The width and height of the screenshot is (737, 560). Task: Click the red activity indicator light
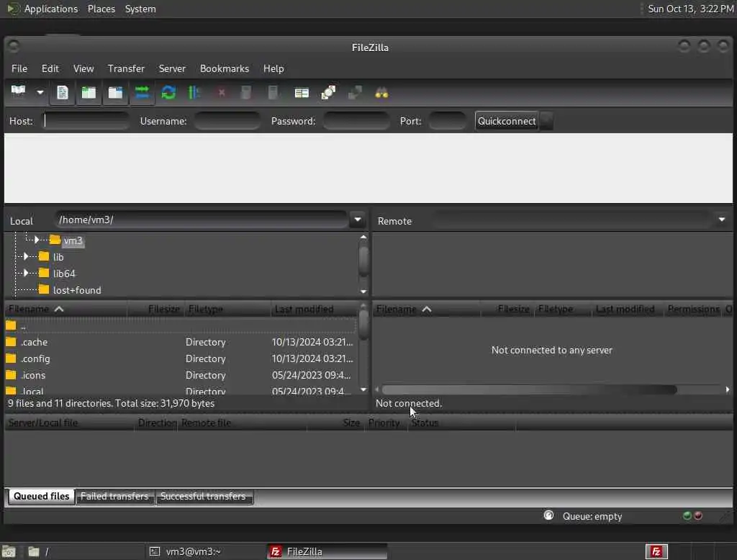[x=698, y=515]
